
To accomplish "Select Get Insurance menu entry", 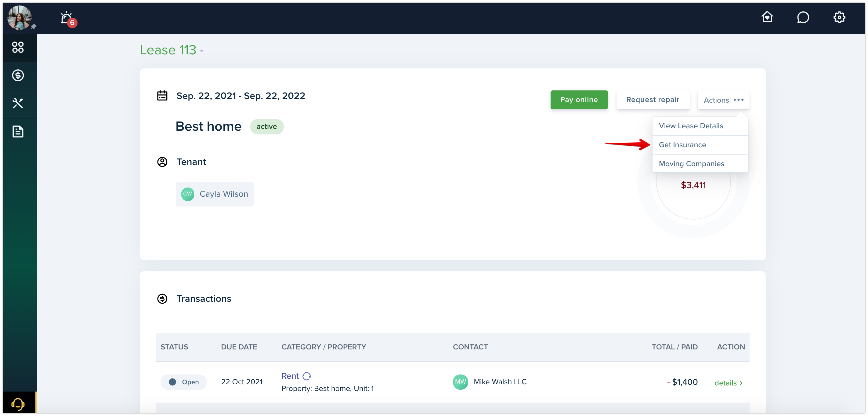I will click(700, 144).
